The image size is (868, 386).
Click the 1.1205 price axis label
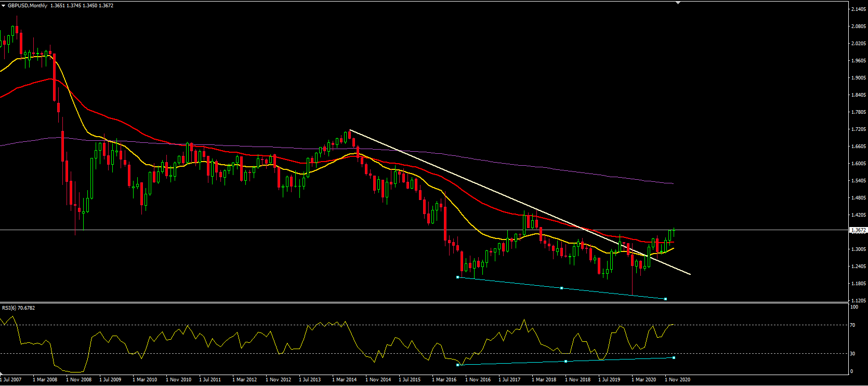pos(859,301)
